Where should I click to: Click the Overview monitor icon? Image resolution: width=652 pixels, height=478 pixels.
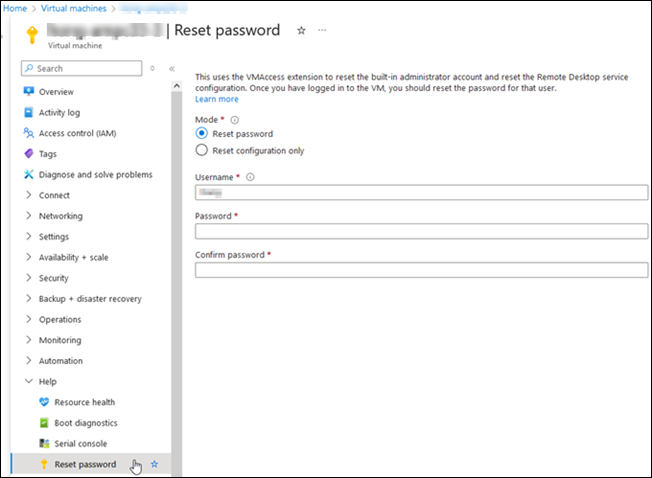29,91
